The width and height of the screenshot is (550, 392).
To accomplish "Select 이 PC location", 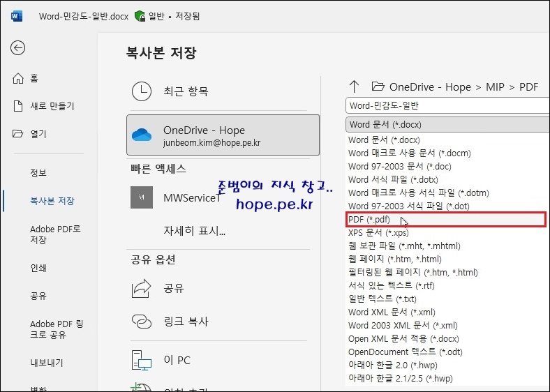I will click(177, 360).
